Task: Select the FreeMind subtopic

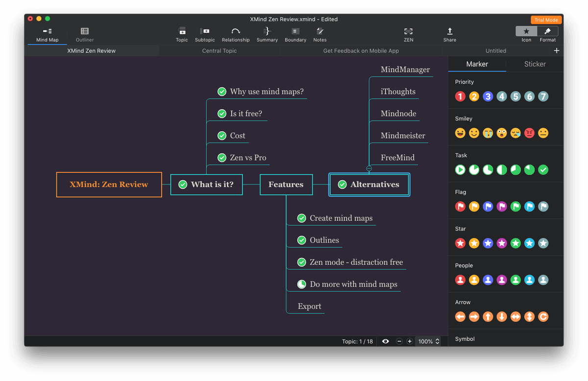Action: [397, 158]
